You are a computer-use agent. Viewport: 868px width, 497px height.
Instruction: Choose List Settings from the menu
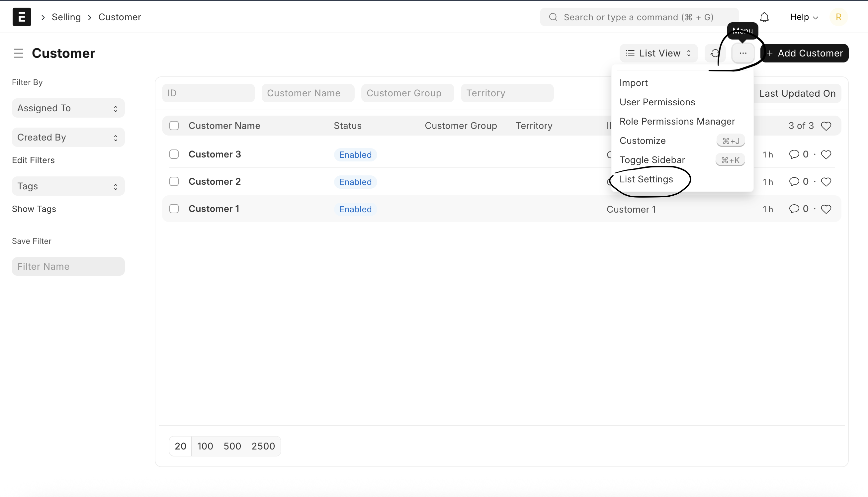(646, 179)
